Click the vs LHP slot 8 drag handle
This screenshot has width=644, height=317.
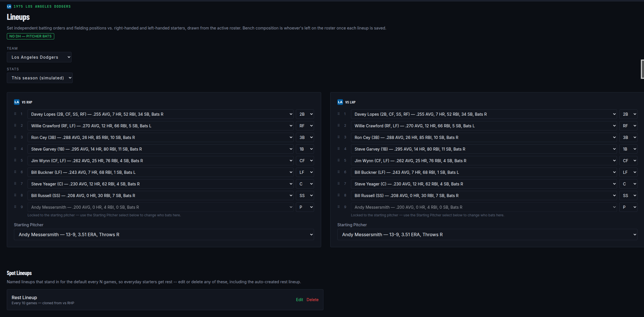point(339,195)
